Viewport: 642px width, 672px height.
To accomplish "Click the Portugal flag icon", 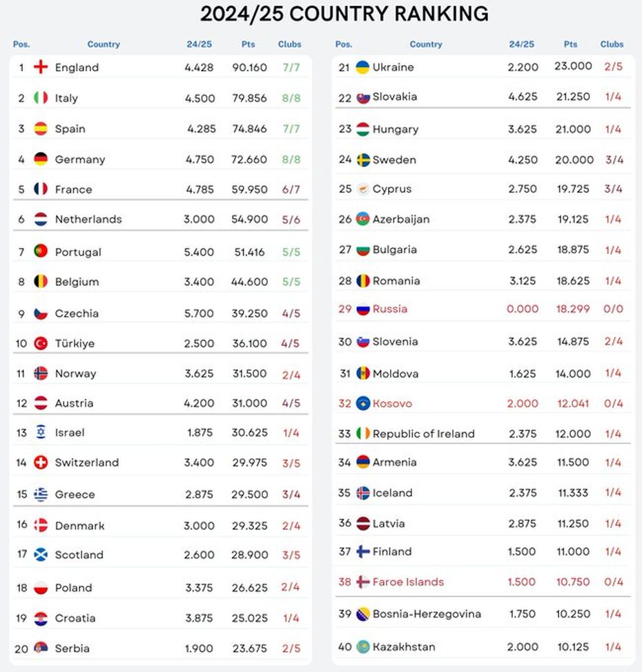I will 41,251.
